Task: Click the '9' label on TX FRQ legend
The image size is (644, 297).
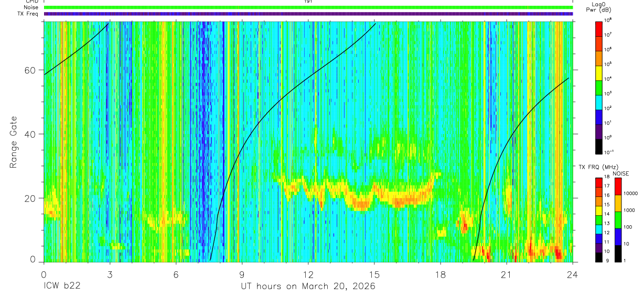Action: tap(607, 260)
